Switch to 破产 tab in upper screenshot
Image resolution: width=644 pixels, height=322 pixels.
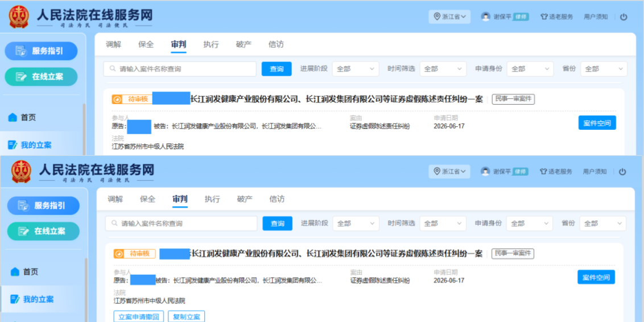click(243, 45)
